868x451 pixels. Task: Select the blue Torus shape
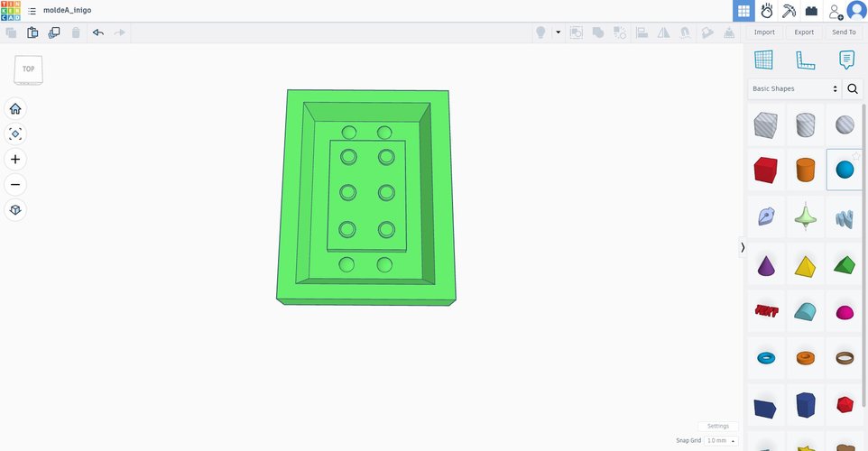tap(765, 358)
